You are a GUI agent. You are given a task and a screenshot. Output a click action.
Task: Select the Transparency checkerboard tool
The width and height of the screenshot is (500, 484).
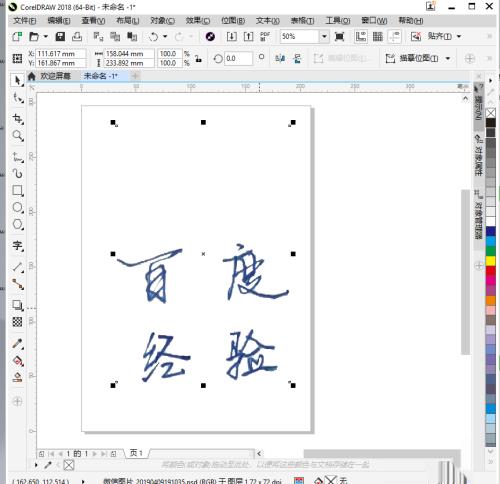tap(17, 322)
